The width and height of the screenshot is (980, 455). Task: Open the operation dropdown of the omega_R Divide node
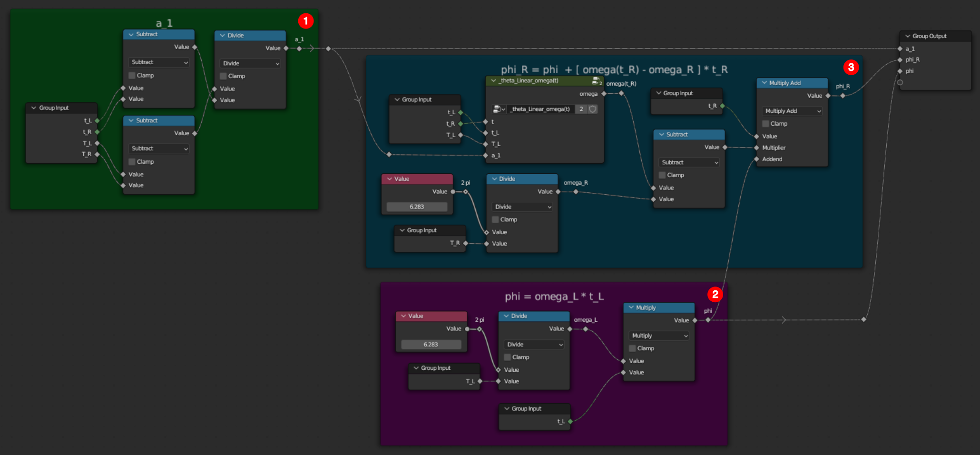pyautogui.click(x=522, y=207)
